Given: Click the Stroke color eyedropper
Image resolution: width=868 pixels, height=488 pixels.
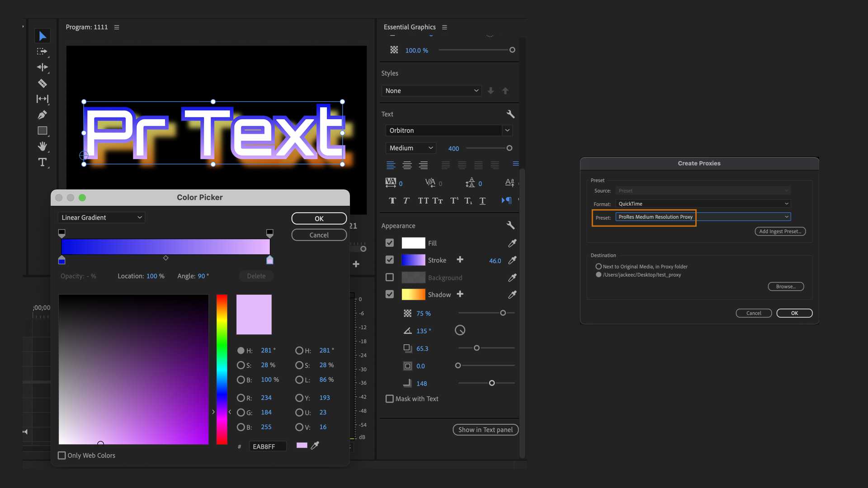Looking at the screenshot, I should click(x=512, y=260).
